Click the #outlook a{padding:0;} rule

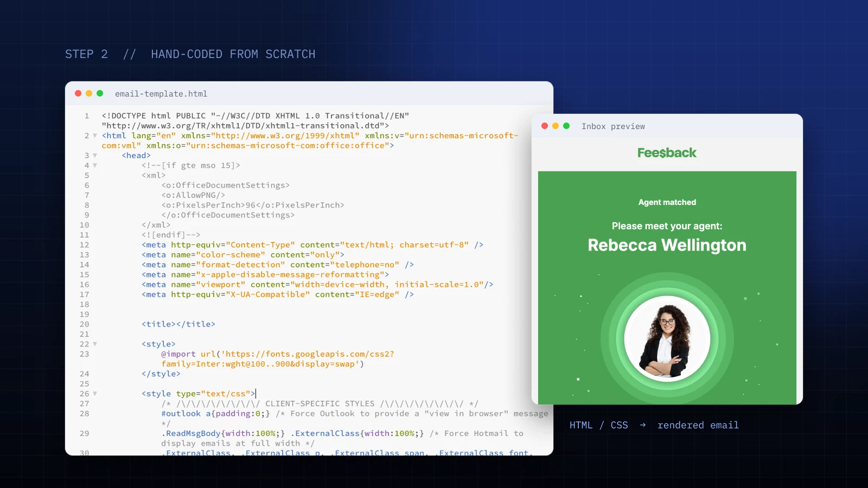pyautogui.click(x=215, y=414)
